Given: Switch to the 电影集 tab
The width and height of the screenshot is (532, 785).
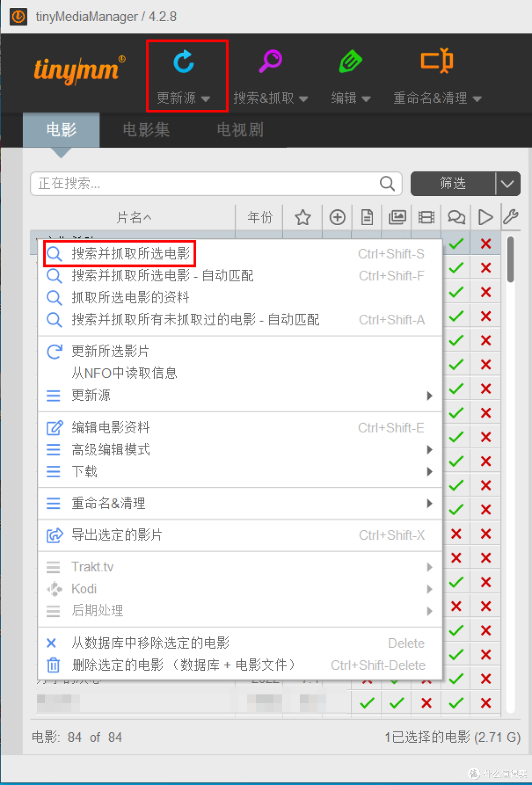Looking at the screenshot, I should [x=146, y=130].
